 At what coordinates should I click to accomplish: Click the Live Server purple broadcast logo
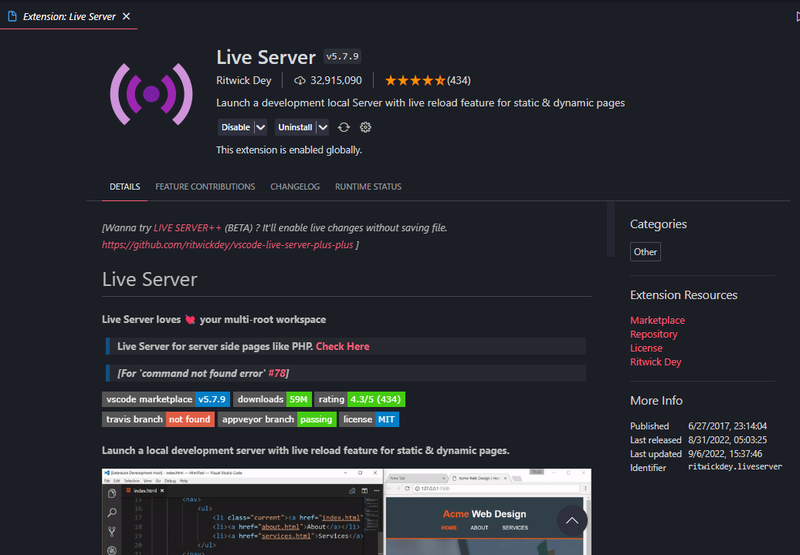pos(152,94)
